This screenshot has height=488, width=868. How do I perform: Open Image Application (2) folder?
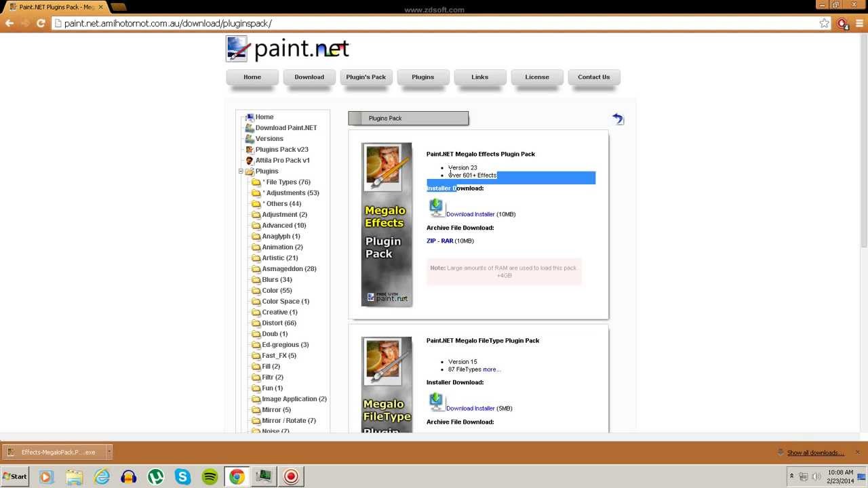pos(294,399)
